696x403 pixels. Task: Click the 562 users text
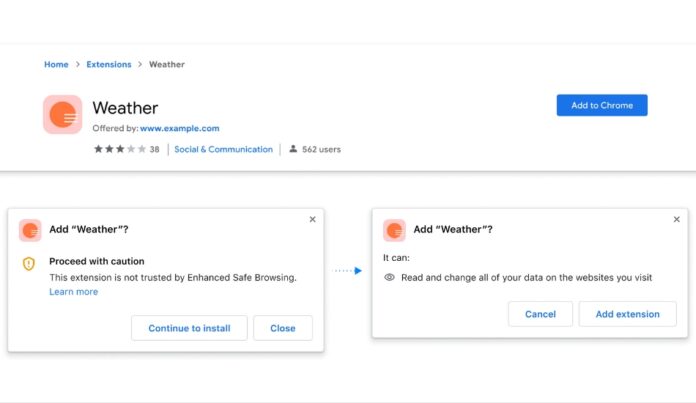pyautogui.click(x=321, y=150)
